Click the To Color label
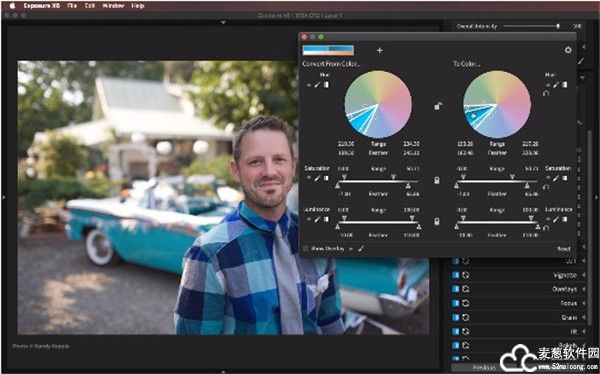The height and width of the screenshot is (374, 600). 466,64
